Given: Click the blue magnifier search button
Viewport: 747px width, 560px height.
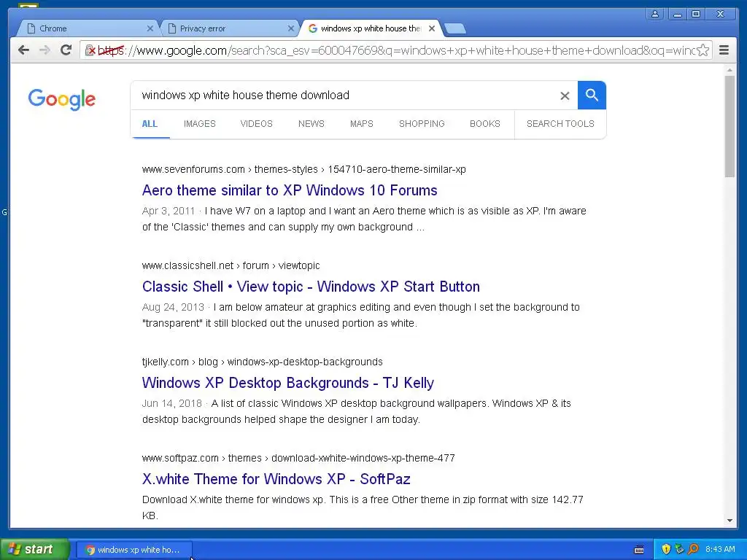Looking at the screenshot, I should click(592, 96).
